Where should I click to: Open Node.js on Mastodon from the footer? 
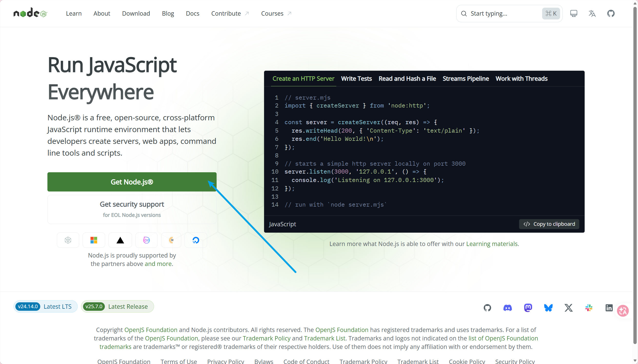(x=528, y=308)
